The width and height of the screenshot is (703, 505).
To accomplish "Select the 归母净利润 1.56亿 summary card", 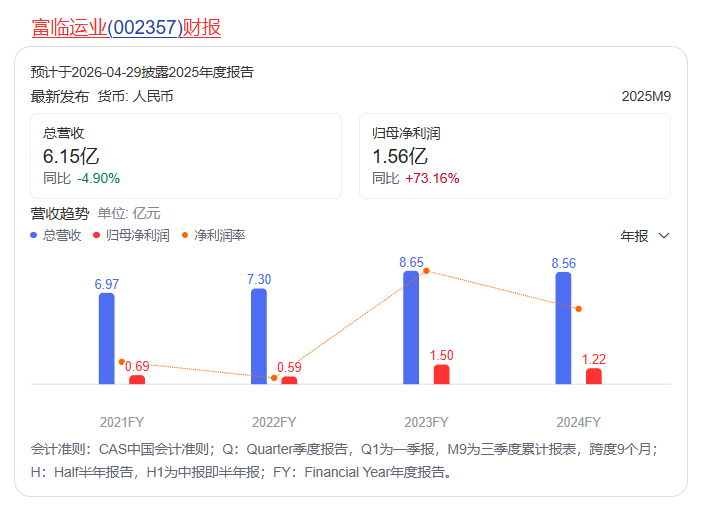I will pos(514,156).
